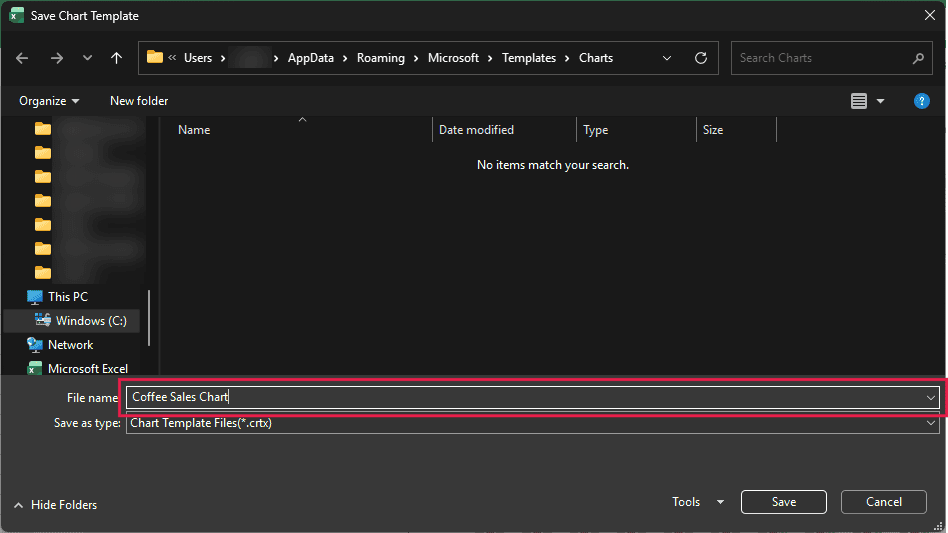948x533 pixels.
Task: Select This PC in the navigation pane
Action: (68, 297)
